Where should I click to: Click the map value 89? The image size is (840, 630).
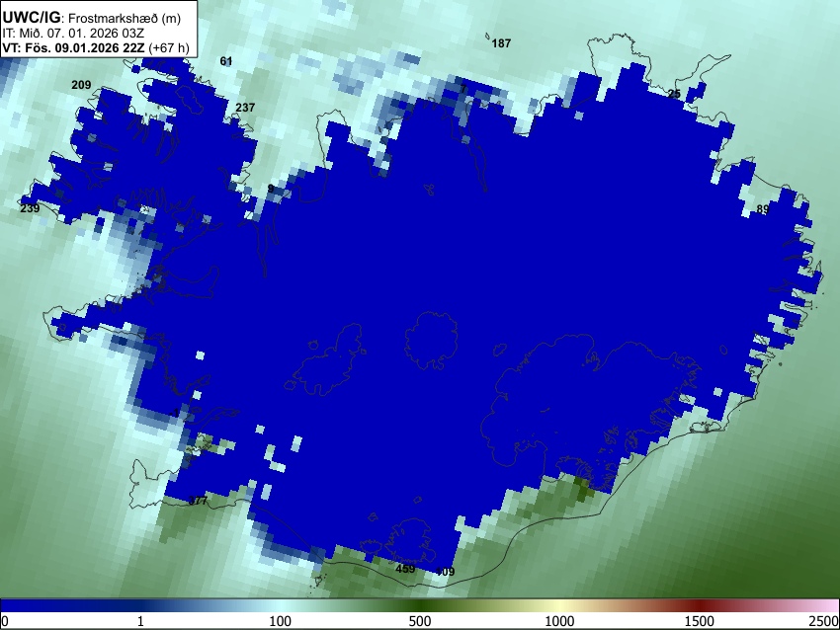point(763,209)
